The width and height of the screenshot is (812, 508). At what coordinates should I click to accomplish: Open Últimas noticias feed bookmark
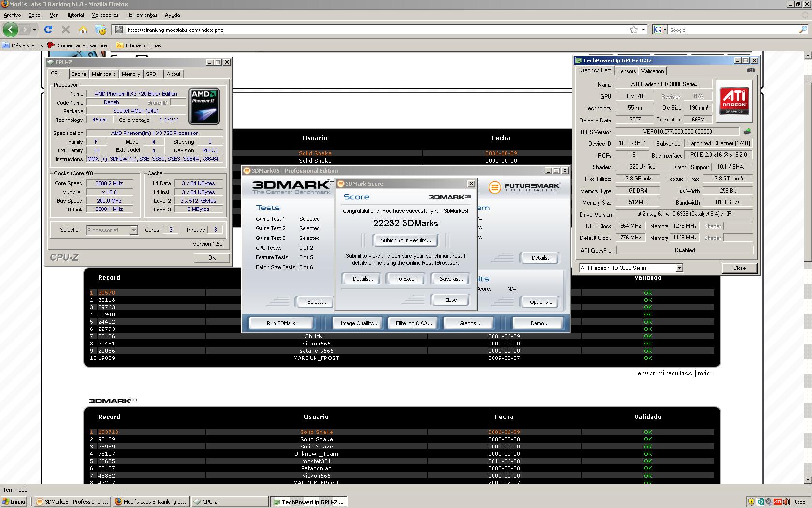pos(139,45)
